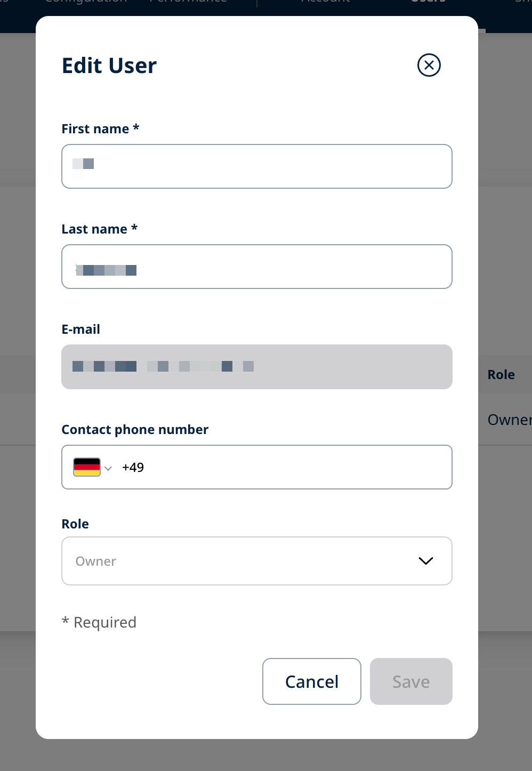Focus the Last name input field
The height and width of the screenshot is (771, 532).
(x=256, y=267)
